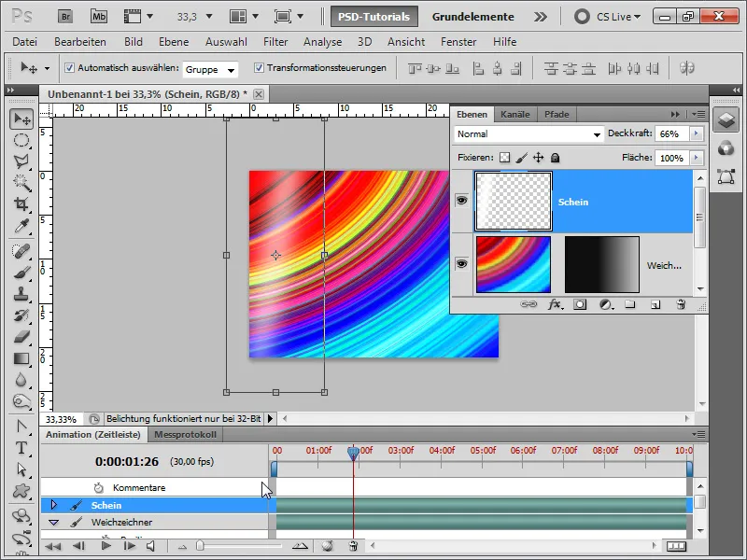The width and height of the screenshot is (747, 560).
Task: Select the History Brush tool
Action: click(x=21, y=315)
